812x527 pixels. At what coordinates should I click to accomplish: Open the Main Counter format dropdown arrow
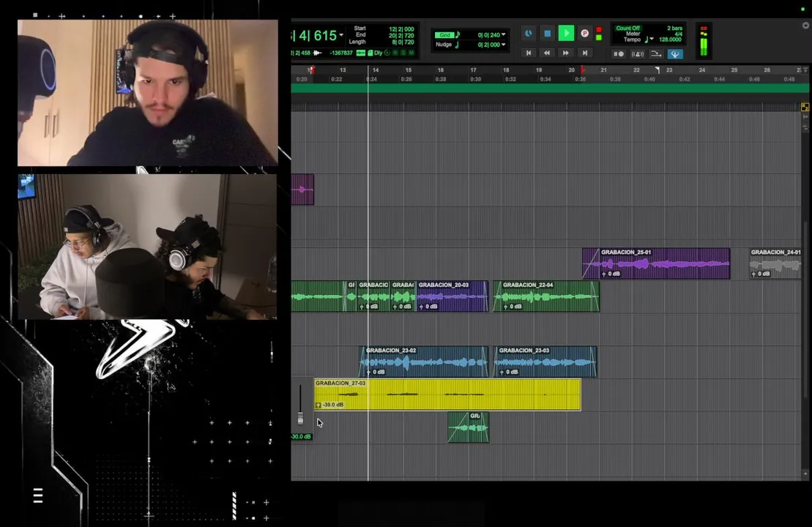341,35
